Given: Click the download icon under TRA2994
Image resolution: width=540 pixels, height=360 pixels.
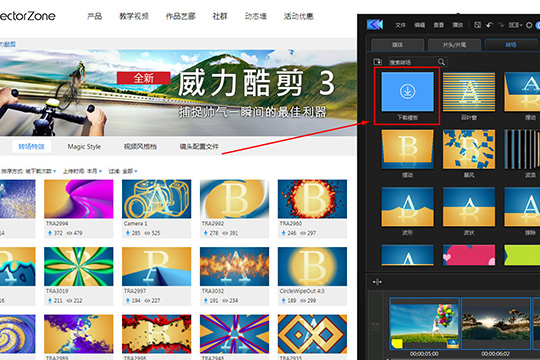Looking at the screenshot, I should (x=50, y=233).
